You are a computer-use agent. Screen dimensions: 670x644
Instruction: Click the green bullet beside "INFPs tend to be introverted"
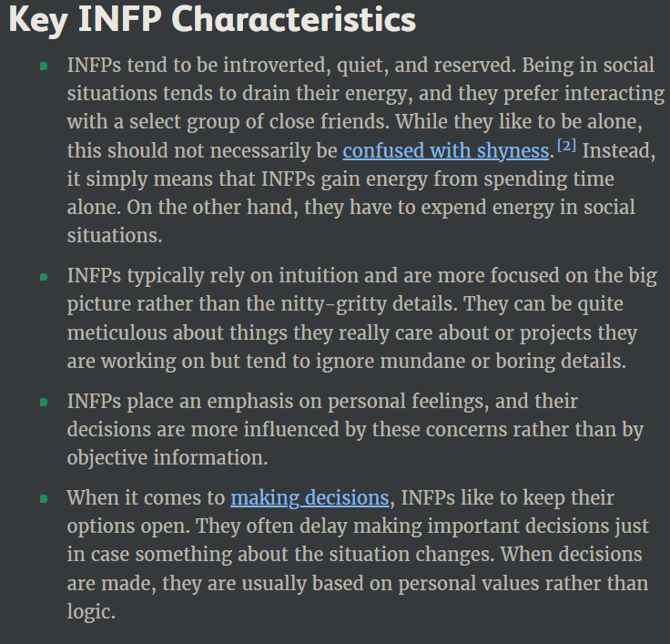44,66
